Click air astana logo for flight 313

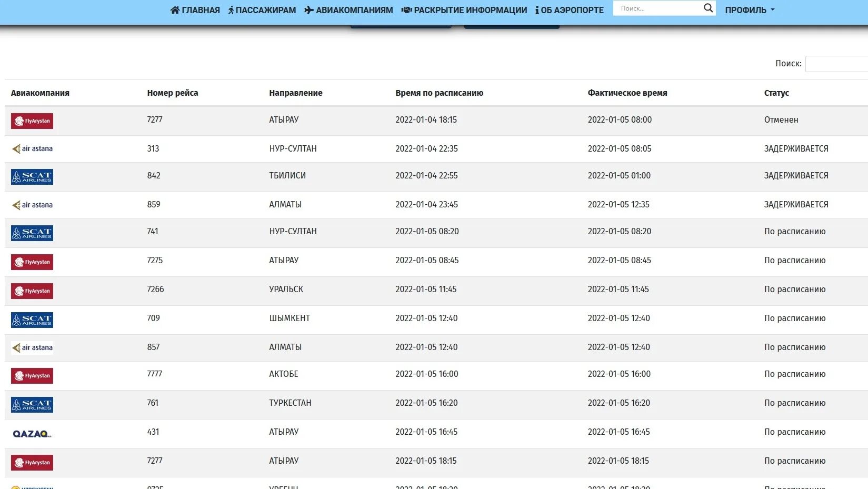pyautogui.click(x=32, y=148)
